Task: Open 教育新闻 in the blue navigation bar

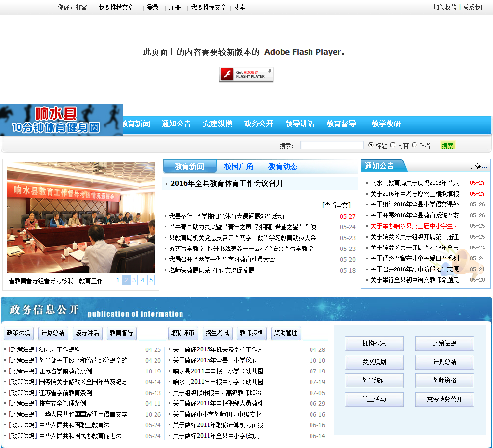Action: click(x=136, y=124)
